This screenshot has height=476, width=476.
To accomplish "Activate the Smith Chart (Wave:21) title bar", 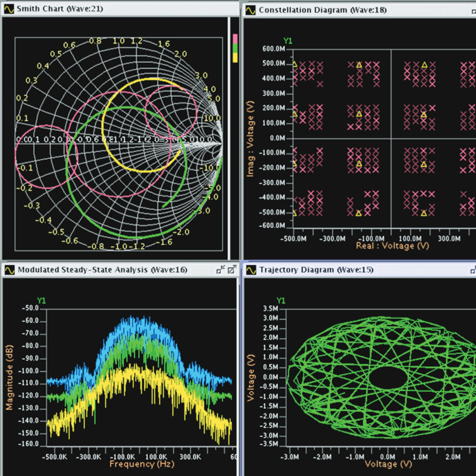I will [120, 9].
